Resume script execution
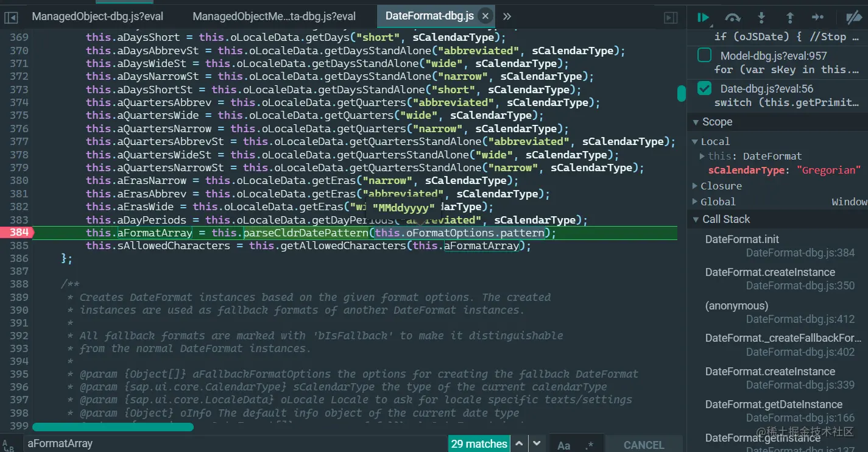The width and height of the screenshot is (868, 452). 704,17
